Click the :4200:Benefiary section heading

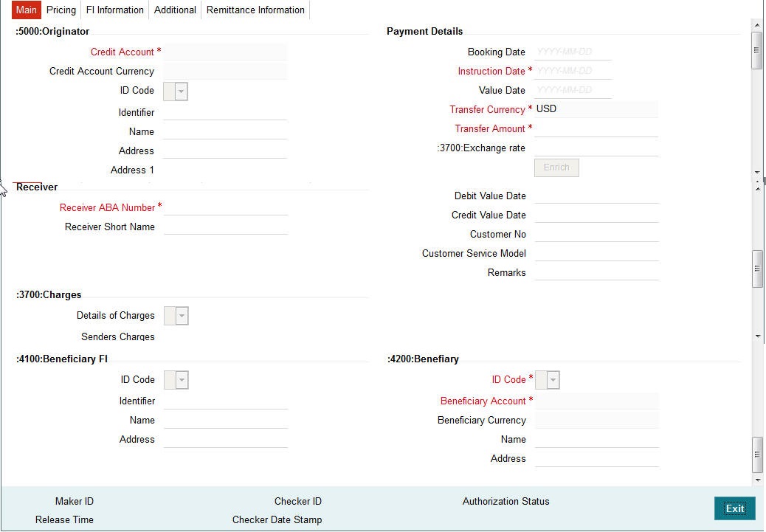tap(423, 359)
